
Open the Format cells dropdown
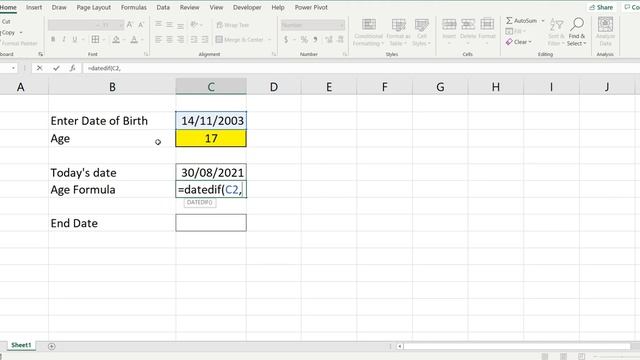tap(487, 31)
